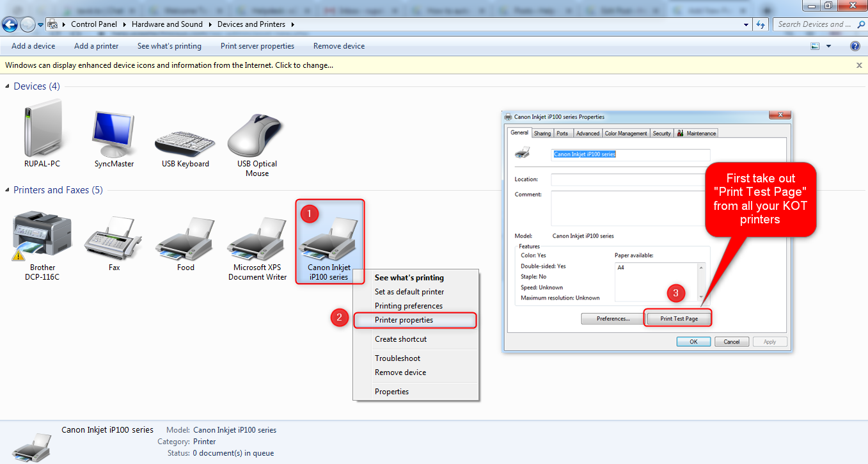Viewport: 868px width, 464px height.
Task: Collapse the Printers and Faxes (5) group
Action: (8, 190)
